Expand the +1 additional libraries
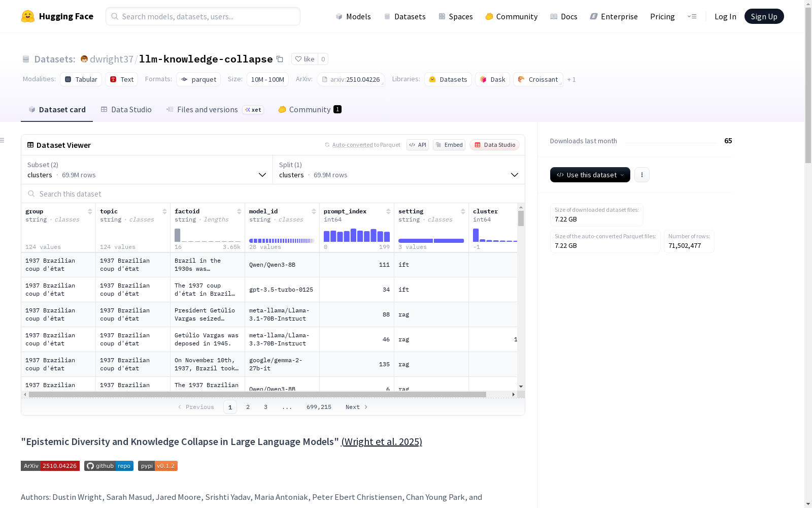 pyautogui.click(x=571, y=79)
